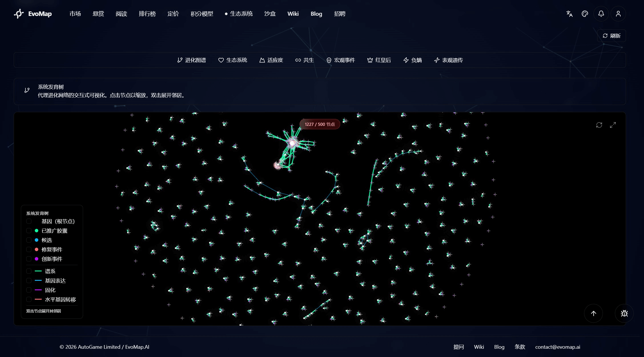Switch to the 红皇后 tab

point(379,60)
